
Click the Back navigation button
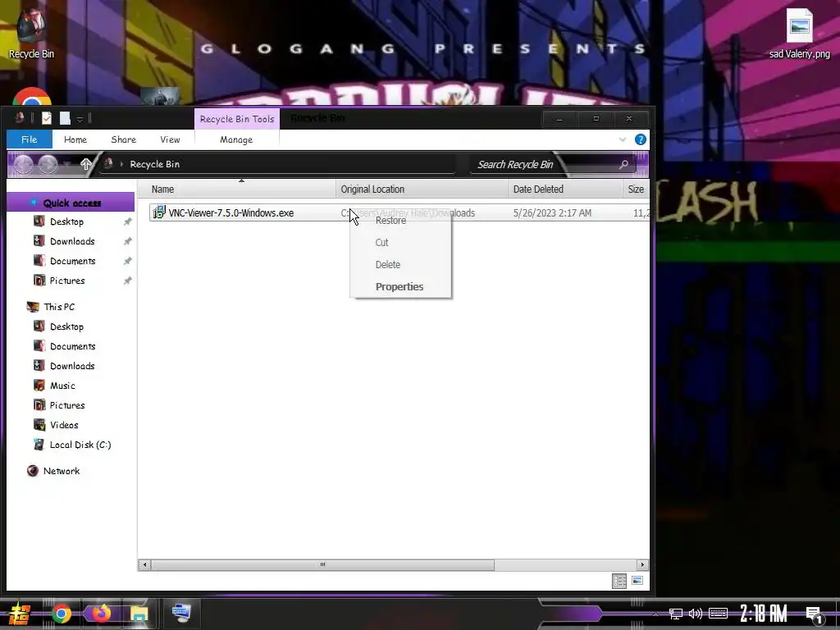click(x=23, y=164)
